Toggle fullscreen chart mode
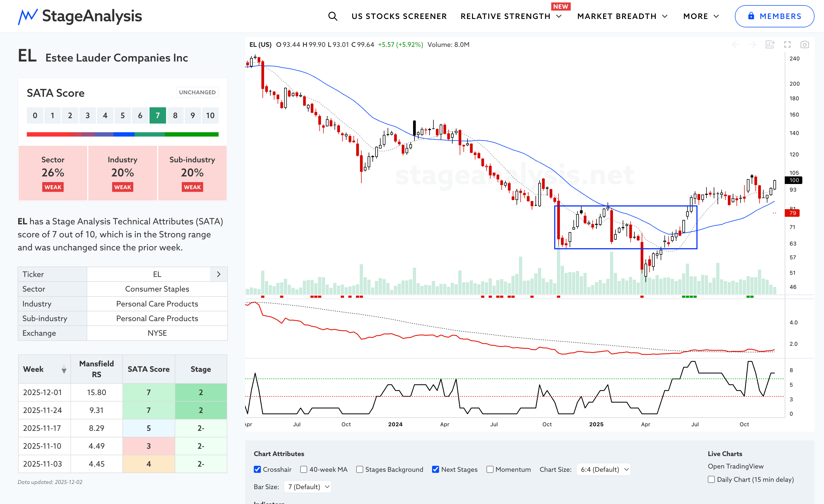Viewport: 824px width, 504px height. tap(787, 44)
